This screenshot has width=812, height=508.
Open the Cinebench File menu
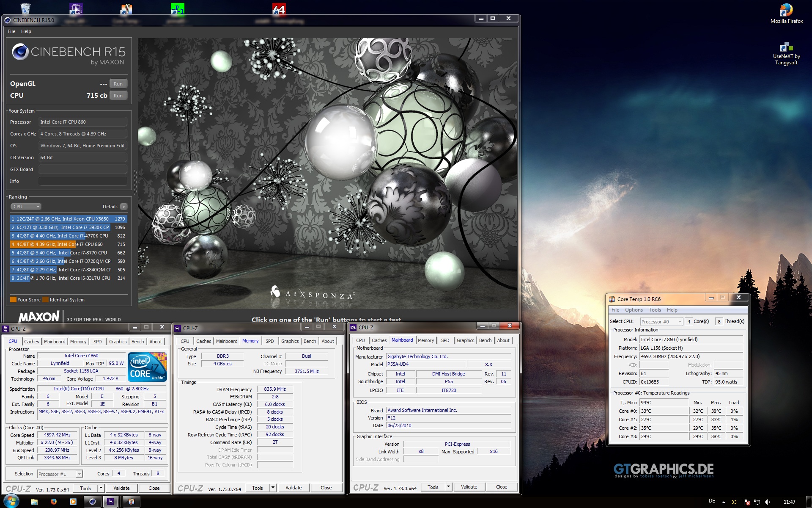coord(11,31)
